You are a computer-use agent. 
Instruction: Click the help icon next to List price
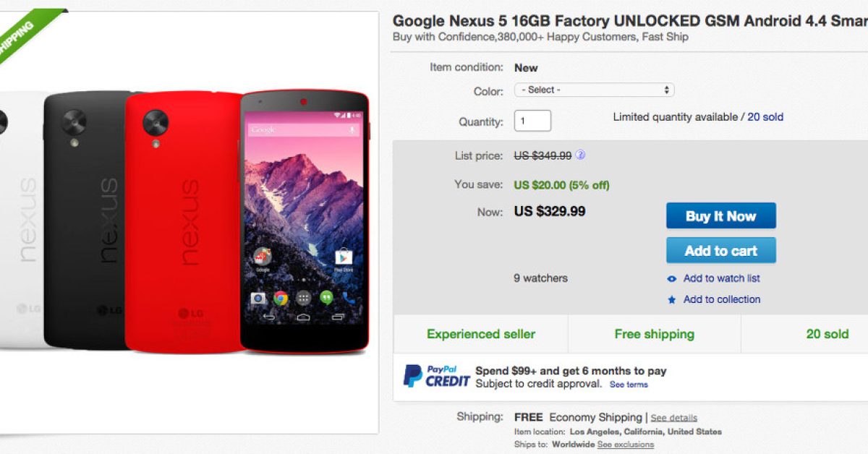580,155
